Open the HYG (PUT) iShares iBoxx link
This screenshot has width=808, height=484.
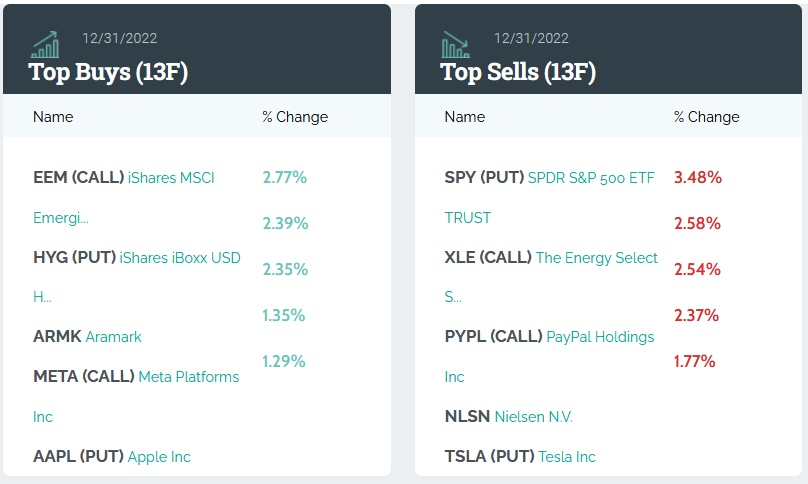click(x=137, y=258)
